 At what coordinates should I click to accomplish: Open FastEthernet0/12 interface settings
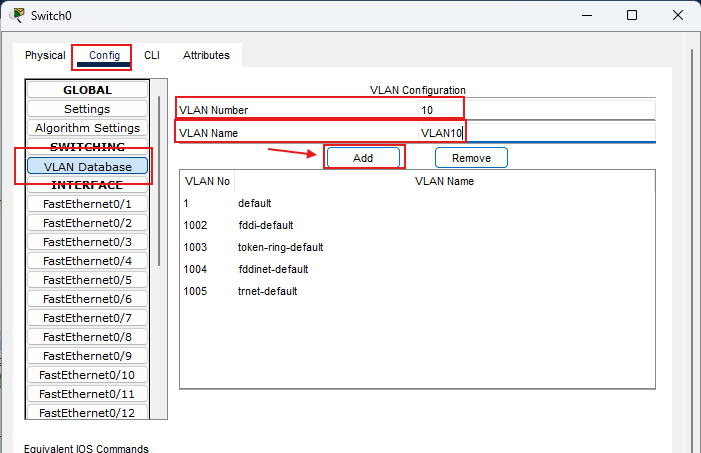[88, 412]
